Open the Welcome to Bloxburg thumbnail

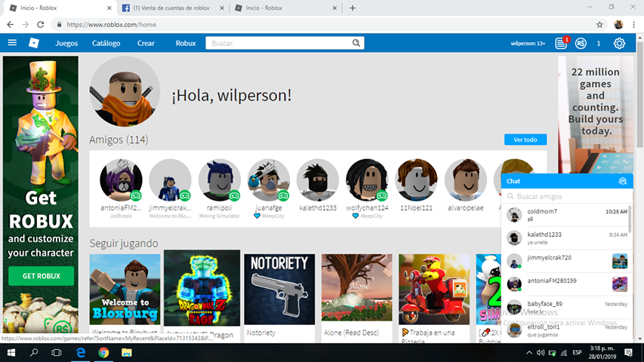[125, 290]
